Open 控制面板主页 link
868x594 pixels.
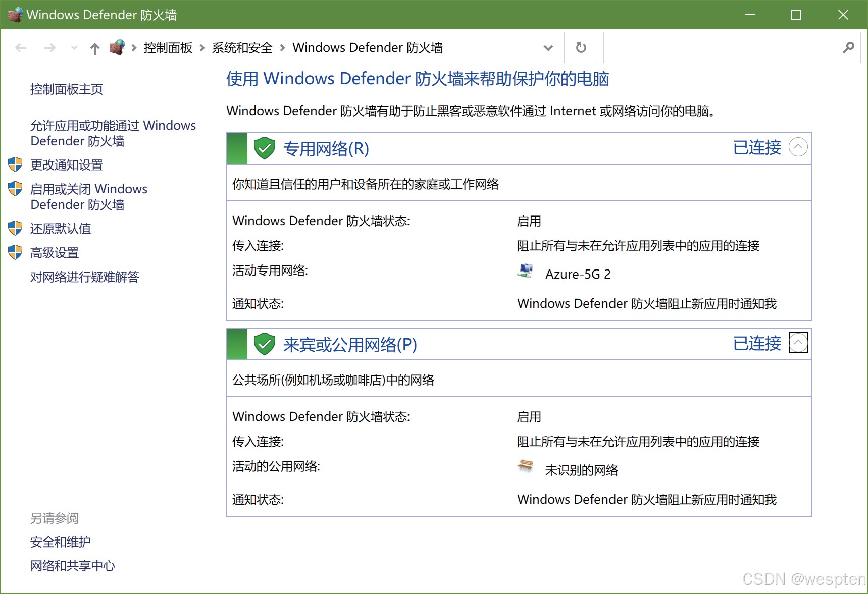point(67,89)
